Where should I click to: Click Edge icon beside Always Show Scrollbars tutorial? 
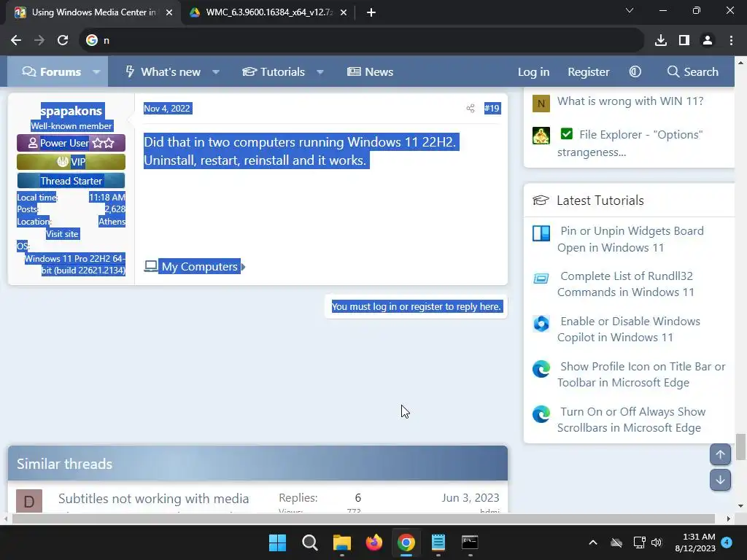541,414
